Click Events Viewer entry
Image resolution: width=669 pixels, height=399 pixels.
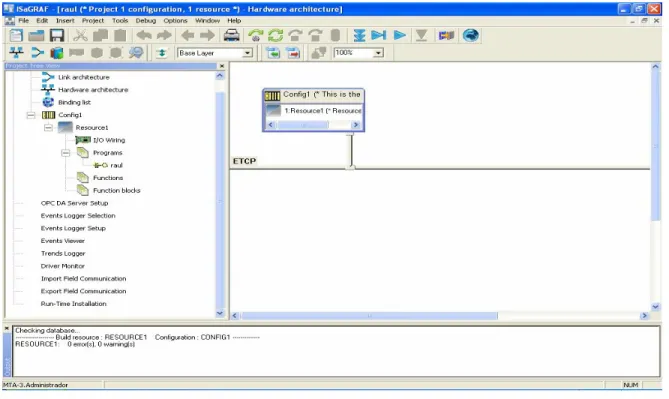coord(63,241)
